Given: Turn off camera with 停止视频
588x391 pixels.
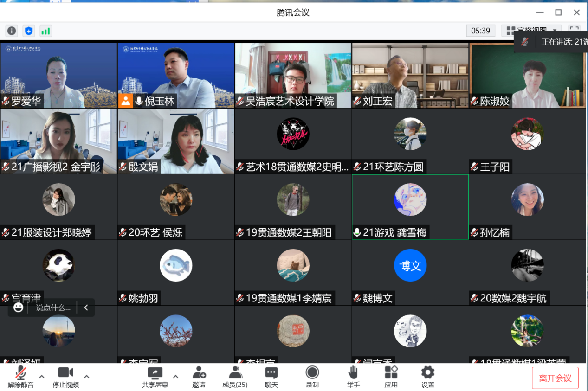Looking at the screenshot, I should [x=65, y=377].
